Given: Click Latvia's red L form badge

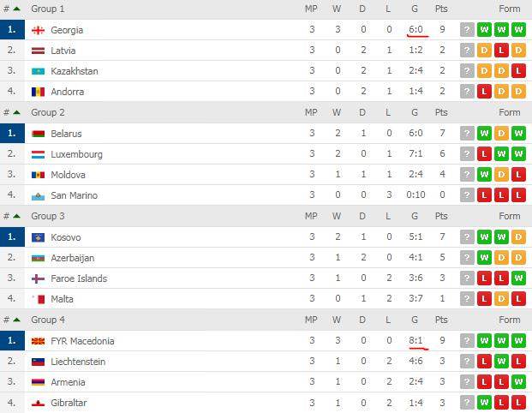Looking at the screenshot, I should pyautogui.click(x=501, y=51).
